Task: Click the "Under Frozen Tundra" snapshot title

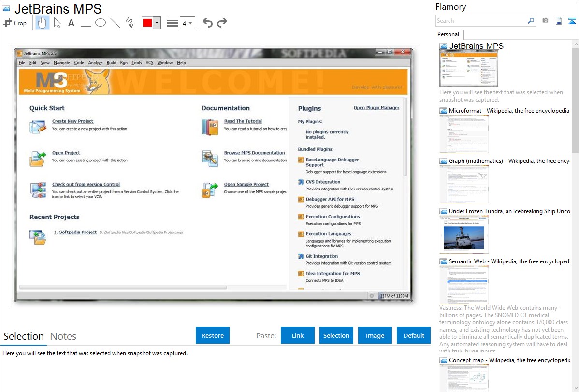Action: [509, 211]
